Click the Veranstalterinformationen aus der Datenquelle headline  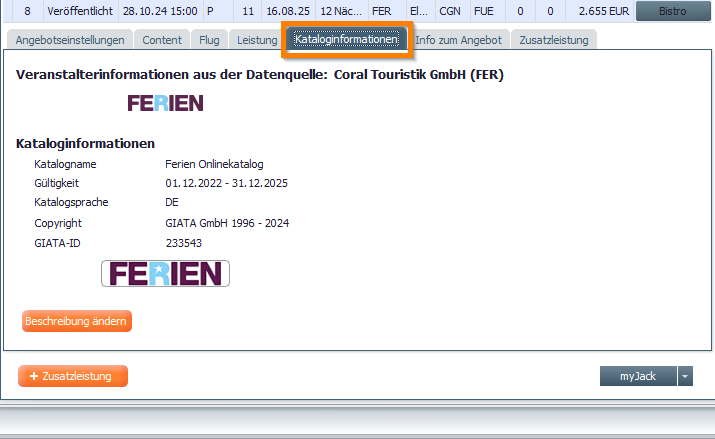260,75
